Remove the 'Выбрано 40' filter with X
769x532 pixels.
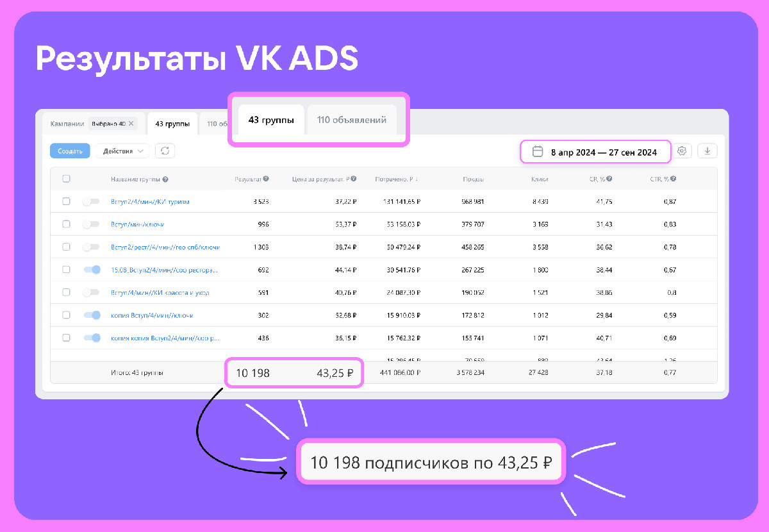[x=131, y=124]
